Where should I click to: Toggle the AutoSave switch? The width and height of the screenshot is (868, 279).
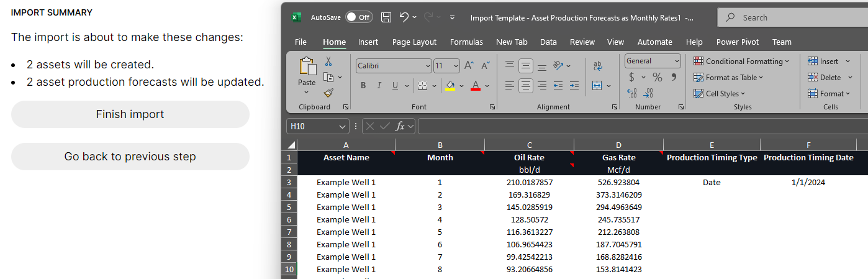(x=359, y=17)
